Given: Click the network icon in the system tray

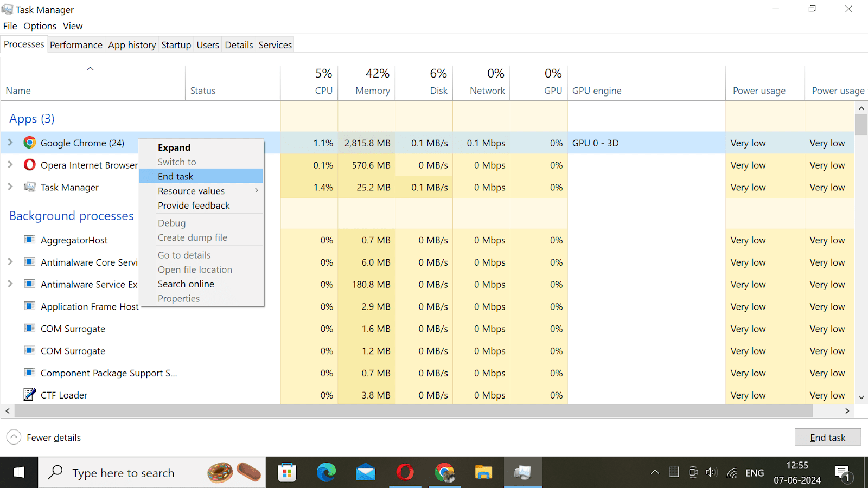Looking at the screenshot, I should (731, 472).
